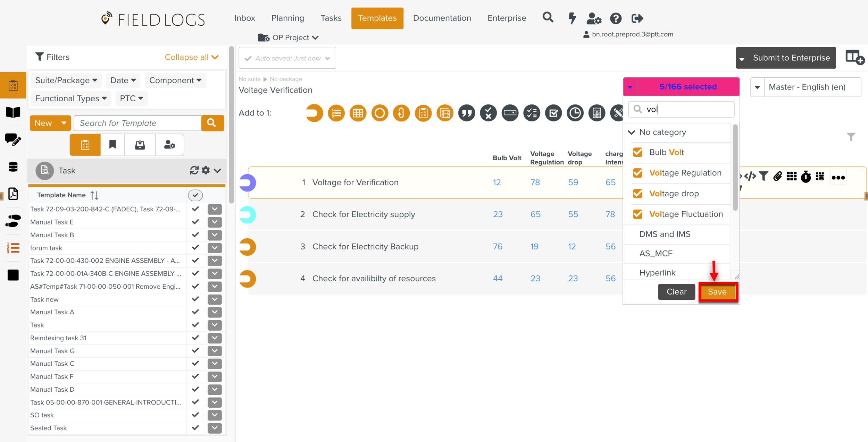Viewport: 868px width, 442px height.
Task: Uncheck Voltage Regulation option
Action: (x=637, y=173)
